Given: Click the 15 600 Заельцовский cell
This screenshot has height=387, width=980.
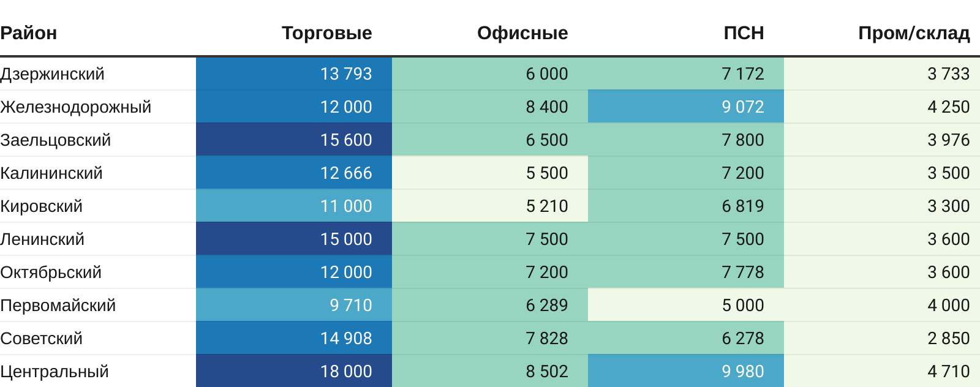Looking at the screenshot, I should click(345, 140).
